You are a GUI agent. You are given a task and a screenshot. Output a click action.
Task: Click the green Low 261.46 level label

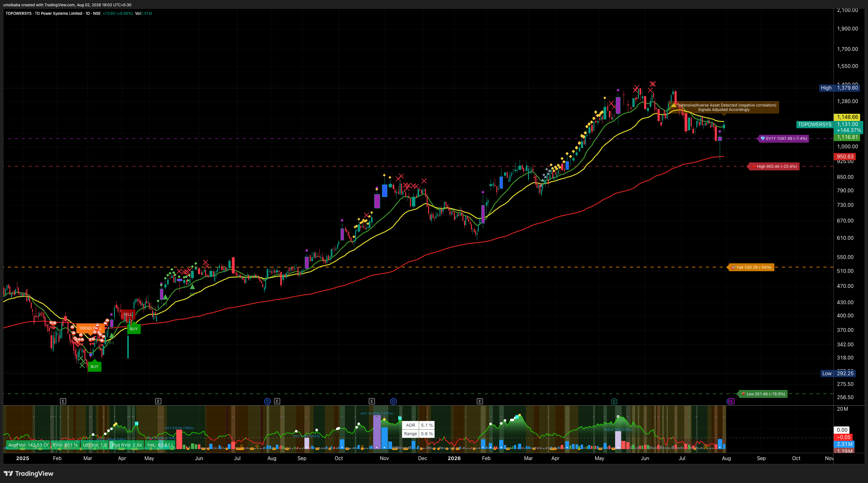(763, 394)
